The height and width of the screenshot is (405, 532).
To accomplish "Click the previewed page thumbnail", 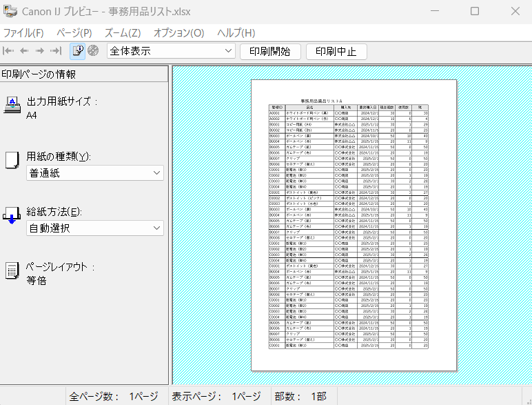I will pos(354,226).
